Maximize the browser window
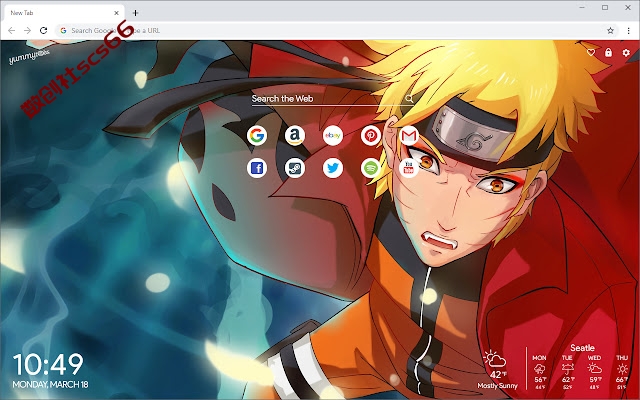 [x=605, y=7]
